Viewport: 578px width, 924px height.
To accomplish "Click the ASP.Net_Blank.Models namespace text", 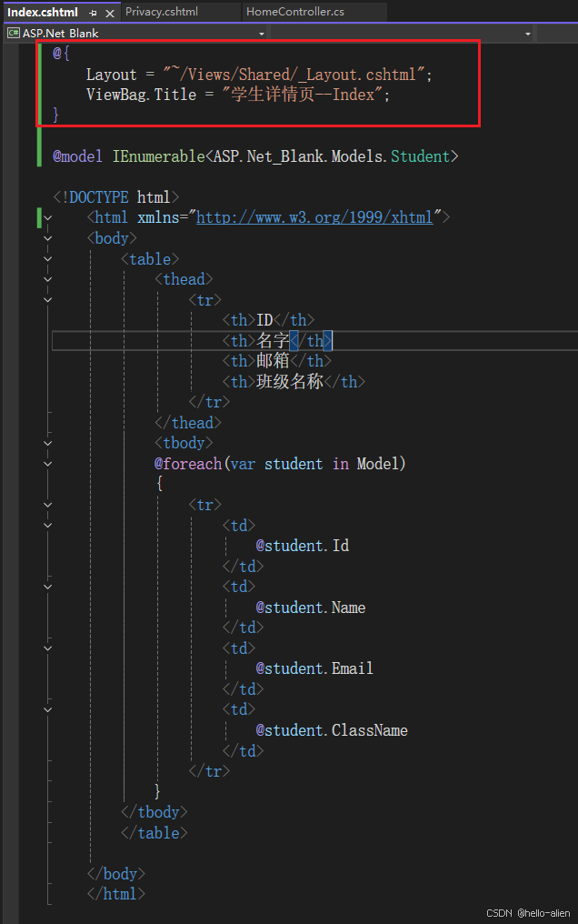I will click(300, 156).
